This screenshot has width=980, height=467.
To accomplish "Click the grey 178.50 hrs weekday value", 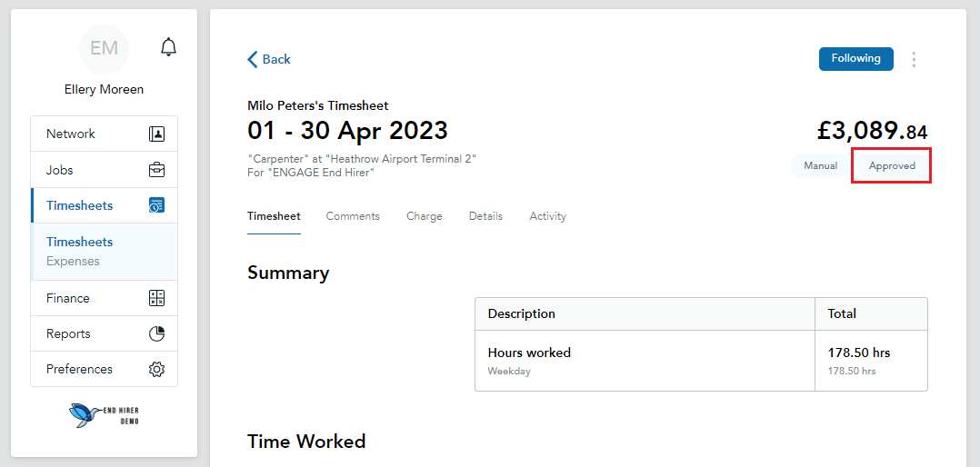I will (852, 371).
